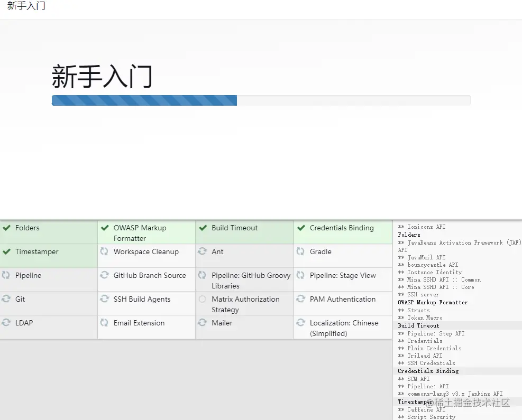Click the sync icon for Localization: Chinese
Image resolution: width=522 pixels, height=420 pixels.
click(x=300, y=323)
